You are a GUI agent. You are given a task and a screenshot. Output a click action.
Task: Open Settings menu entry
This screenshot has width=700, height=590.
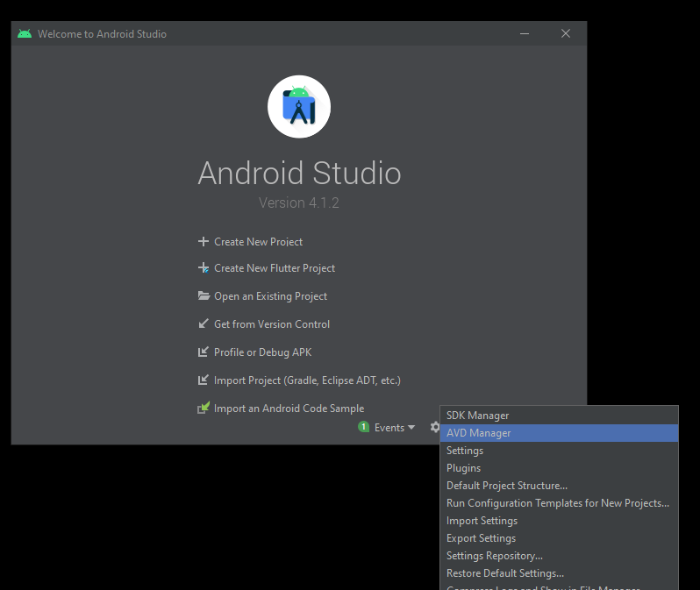559,451
